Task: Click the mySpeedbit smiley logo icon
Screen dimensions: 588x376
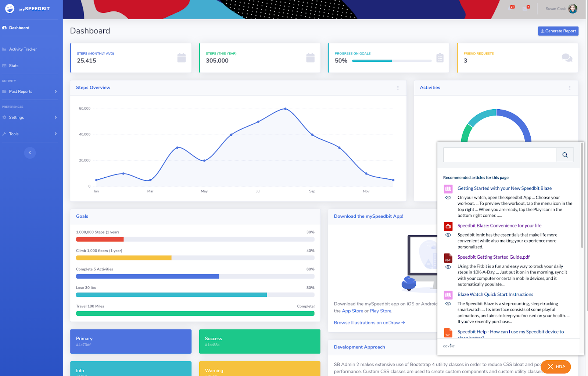Action: [x=10, y=8]
